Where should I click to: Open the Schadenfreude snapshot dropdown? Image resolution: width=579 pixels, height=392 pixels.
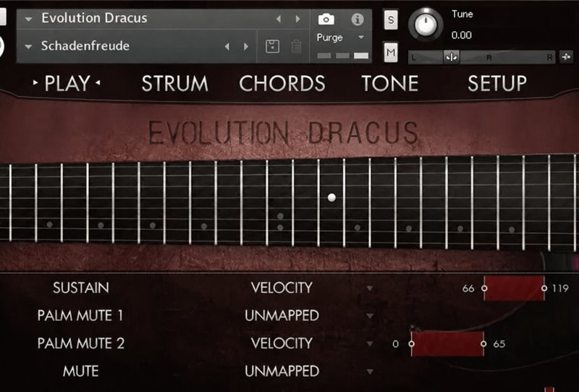(28, 47)
